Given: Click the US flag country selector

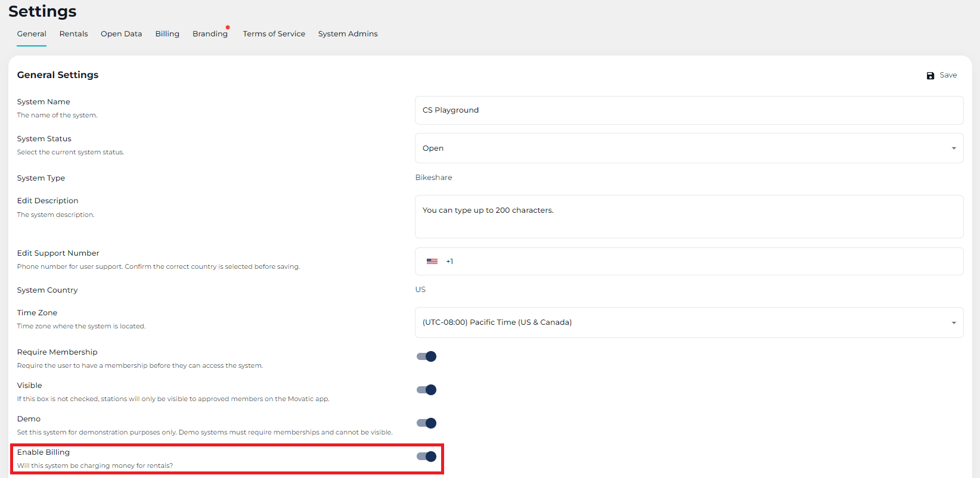Looking at the screenshot, I should tap(432, 262).
